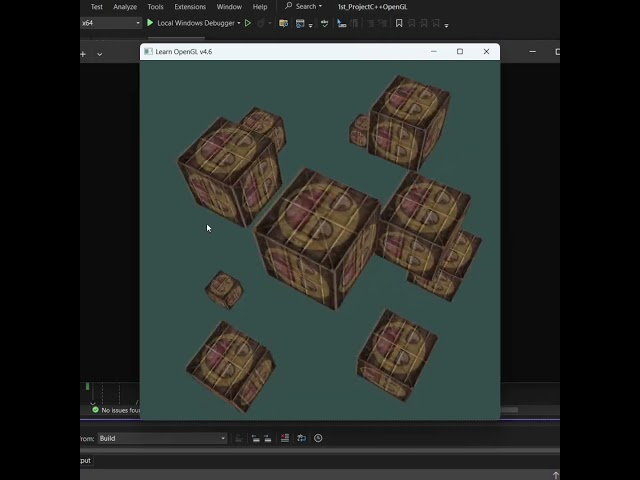Viewport: 640px width, 480px height.
Task: Click the Clear All output icon
Action: 285,438
